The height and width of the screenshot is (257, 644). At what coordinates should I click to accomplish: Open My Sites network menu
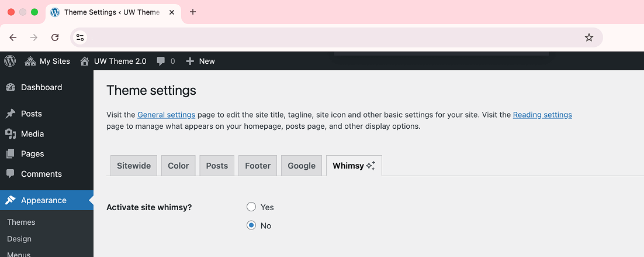pos(47,61)
